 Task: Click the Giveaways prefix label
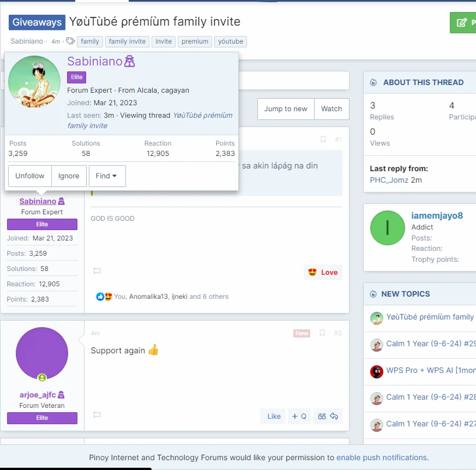37,22
